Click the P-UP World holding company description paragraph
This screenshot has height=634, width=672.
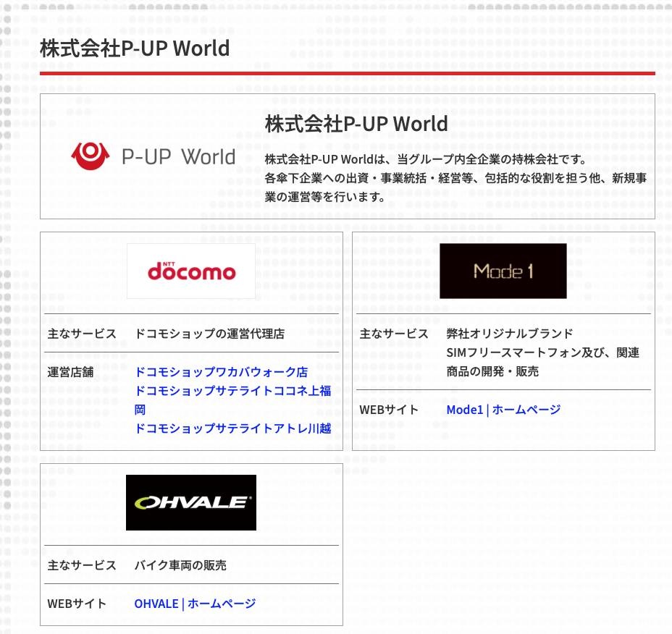click(x=455, y=178)
